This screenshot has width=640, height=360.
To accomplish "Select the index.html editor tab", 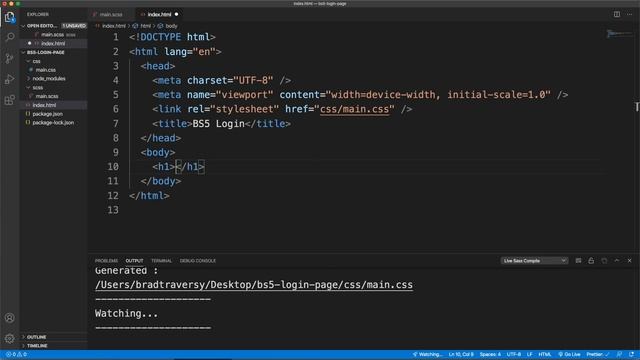I will click(159, 14).
